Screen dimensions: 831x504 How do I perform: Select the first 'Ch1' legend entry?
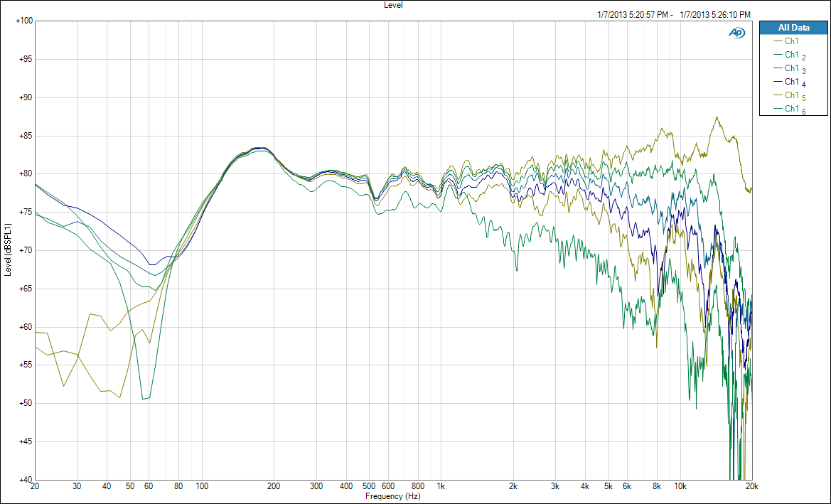pyautogui.click(x=786, y=41)
